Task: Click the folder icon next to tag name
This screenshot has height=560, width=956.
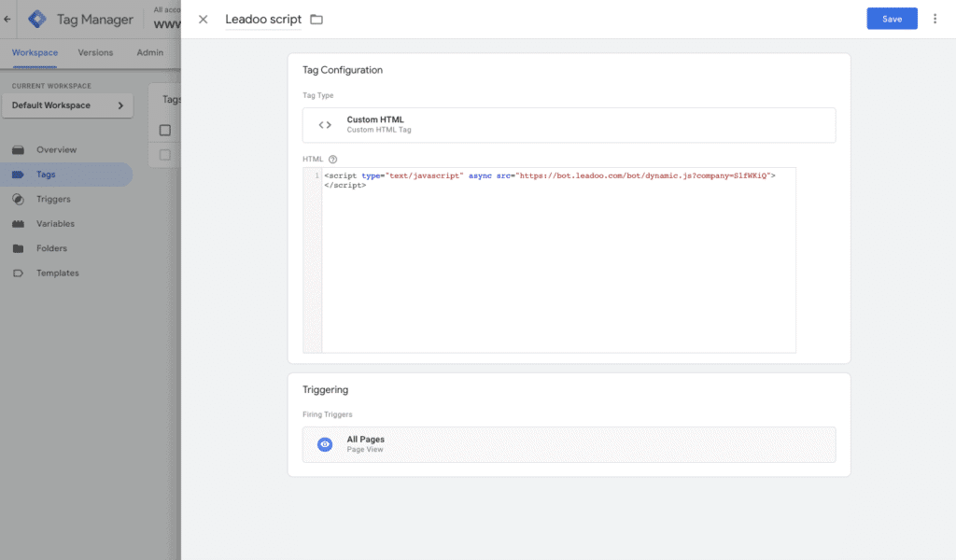Action: [x=316, y=20]
